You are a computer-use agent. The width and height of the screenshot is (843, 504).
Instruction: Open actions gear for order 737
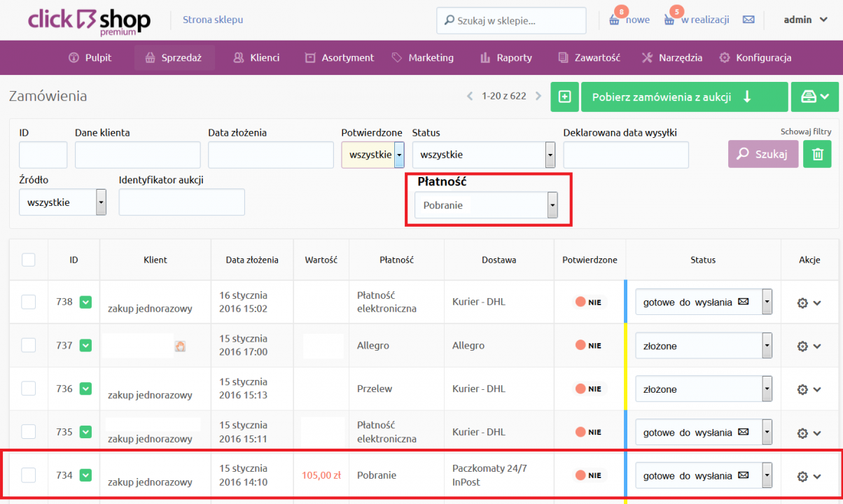(x=809, y=346)
